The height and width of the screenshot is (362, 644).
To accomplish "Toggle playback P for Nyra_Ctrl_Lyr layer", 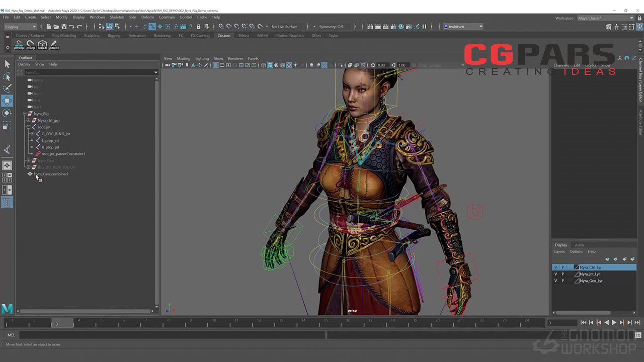I will click(563, 267).
